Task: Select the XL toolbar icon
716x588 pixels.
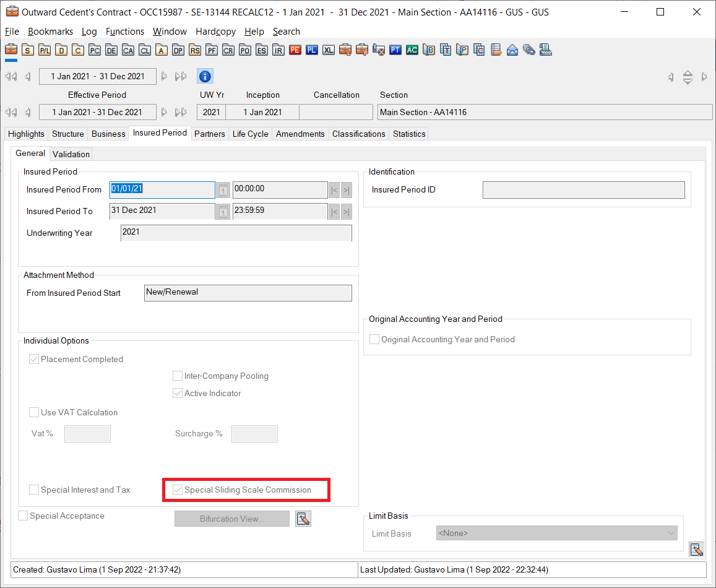Action: pos(328,50)
